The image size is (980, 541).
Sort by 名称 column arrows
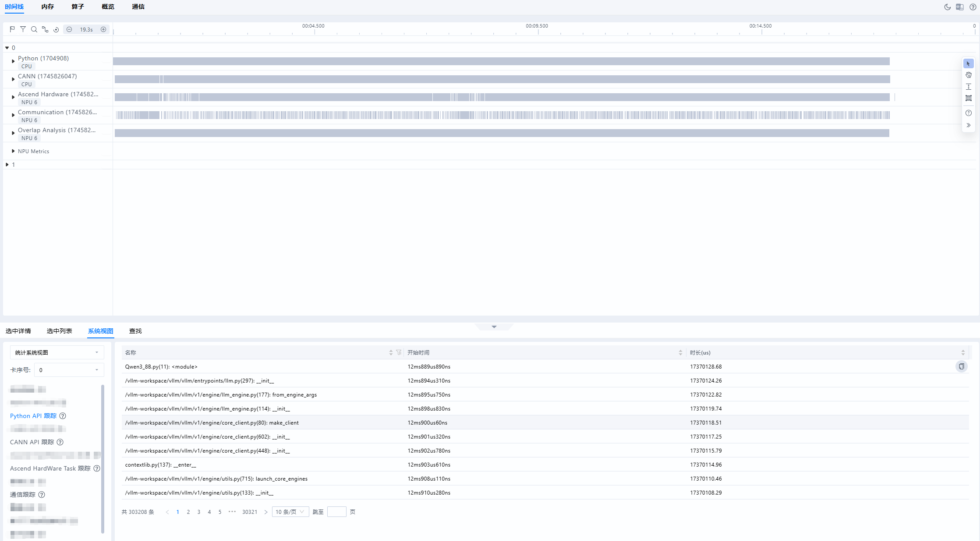click(x=391, y=352)
